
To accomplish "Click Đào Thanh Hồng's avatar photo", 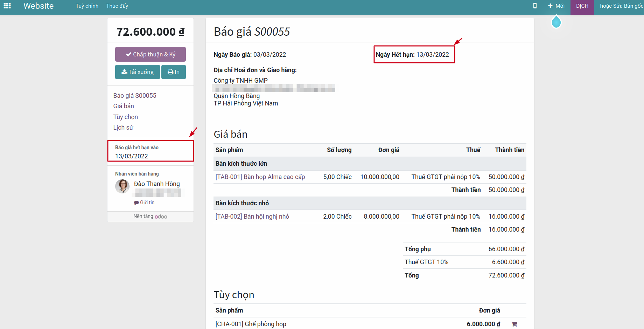I will (x=122, y=186).
